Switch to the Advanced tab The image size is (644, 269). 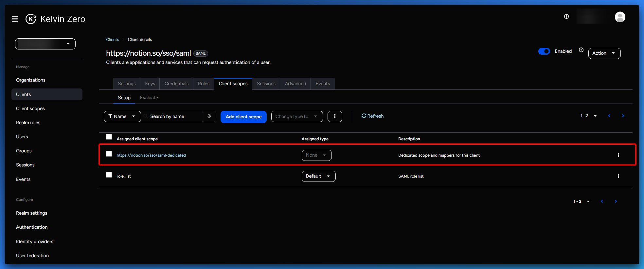[x=295, y=84]
